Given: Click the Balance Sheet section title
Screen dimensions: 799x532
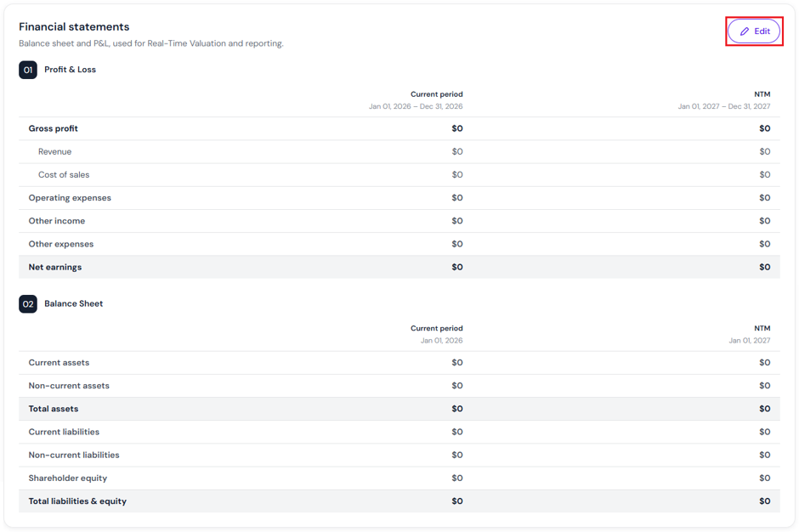Looking at the screenshot, I should point(73,303).
